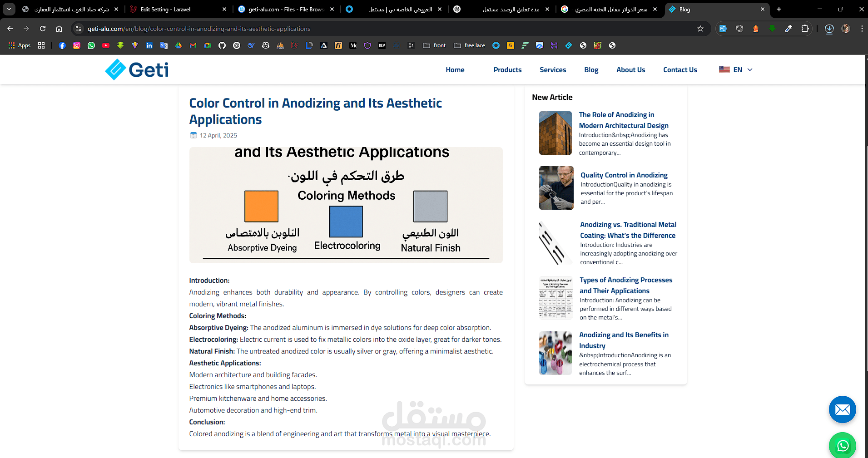Image resolution: width=868 pixels, height=458 pixels.
Task: Open the Extensions puzzle icon
Action: [x=805, y=29]
